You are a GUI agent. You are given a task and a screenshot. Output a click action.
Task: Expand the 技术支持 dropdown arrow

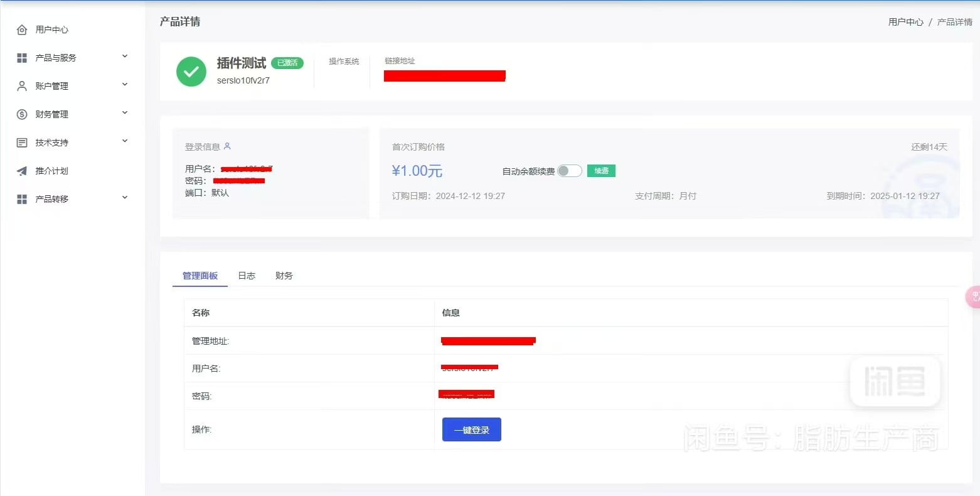click(x=124, y=141)
